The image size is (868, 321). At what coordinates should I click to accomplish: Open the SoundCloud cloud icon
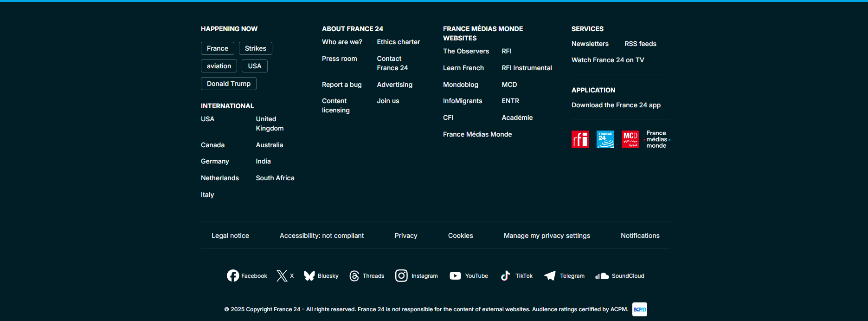[x=602, y=276]
